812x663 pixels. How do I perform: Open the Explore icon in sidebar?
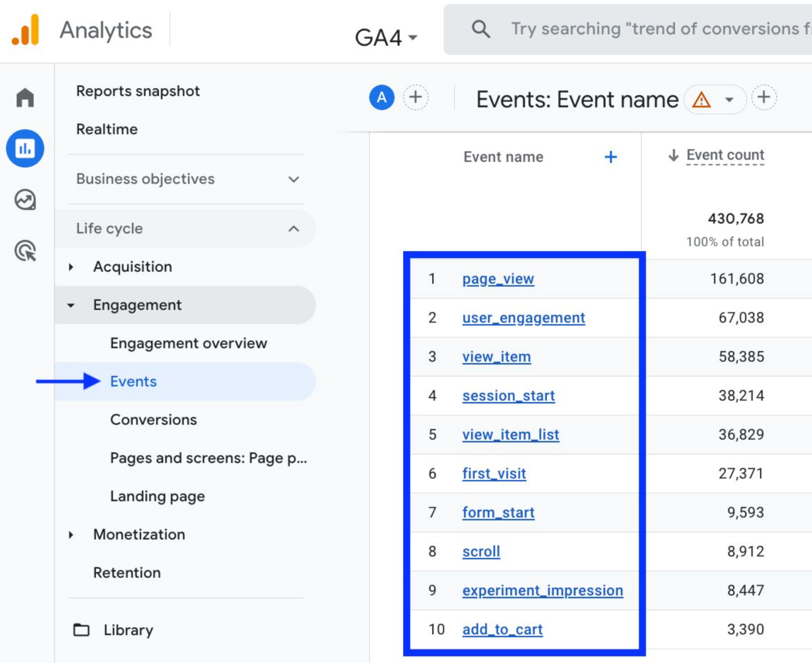click(25, 200)
